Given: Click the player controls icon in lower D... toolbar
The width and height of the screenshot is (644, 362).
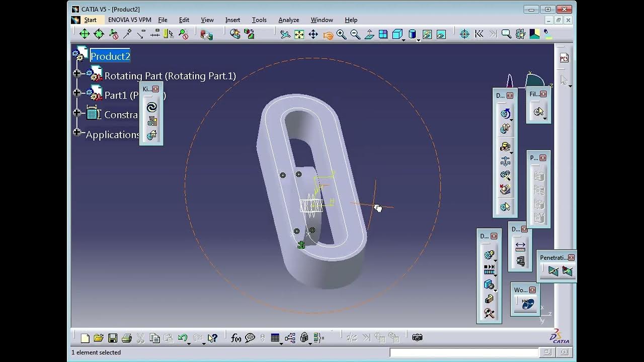Looking at the screenshot, I should tap(489, 269).
